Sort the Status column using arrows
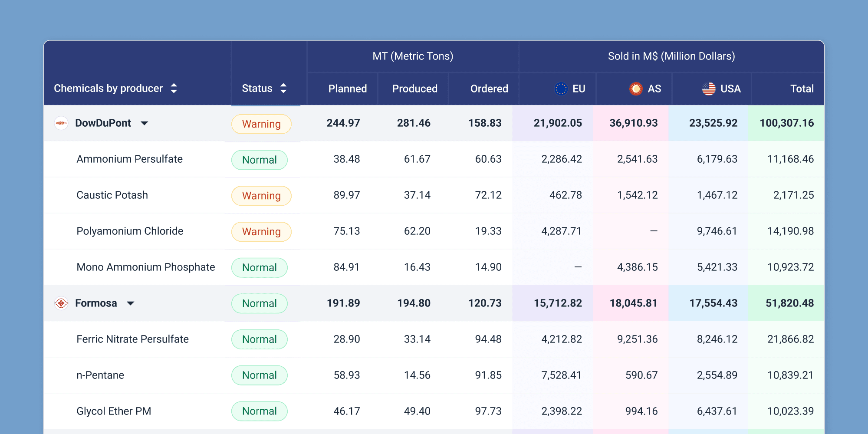The width and height of the screenshot is (868, 434). [x=283, y=89]
